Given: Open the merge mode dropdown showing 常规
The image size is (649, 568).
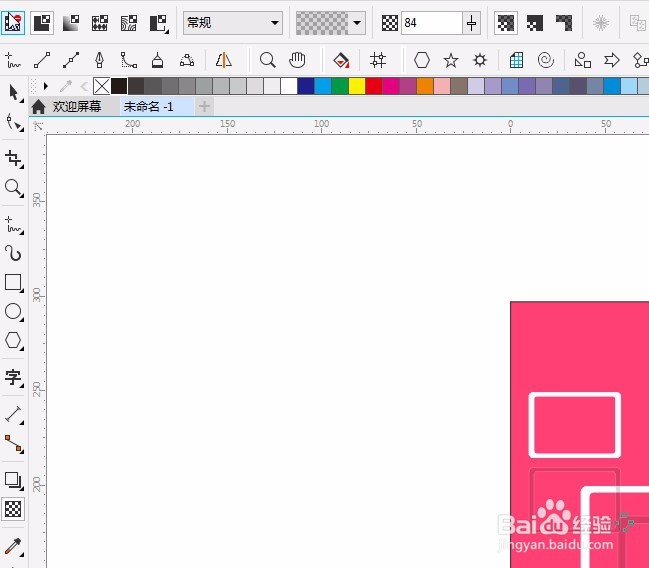Looking at the screenshot, I should coord(233,23).
